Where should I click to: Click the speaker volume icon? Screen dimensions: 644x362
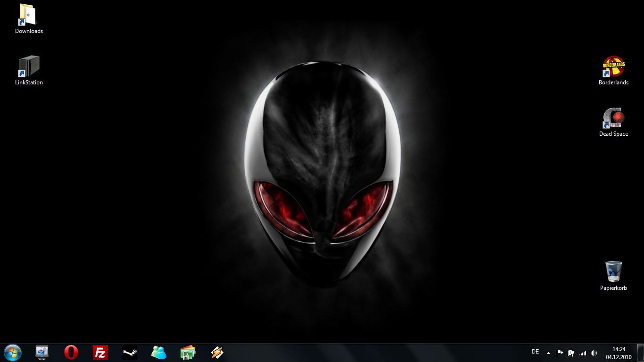594,353
